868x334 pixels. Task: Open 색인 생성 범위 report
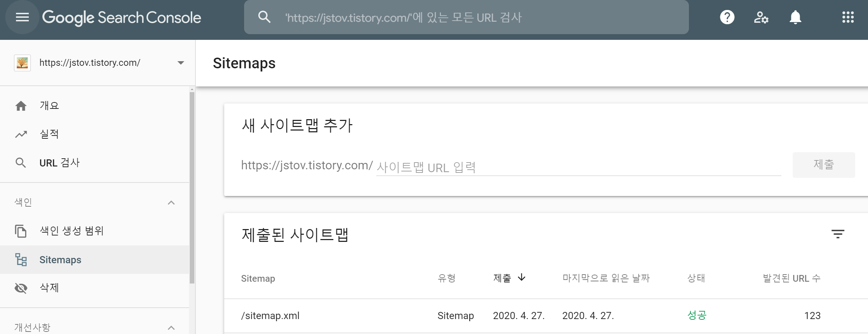click(95, 231)
